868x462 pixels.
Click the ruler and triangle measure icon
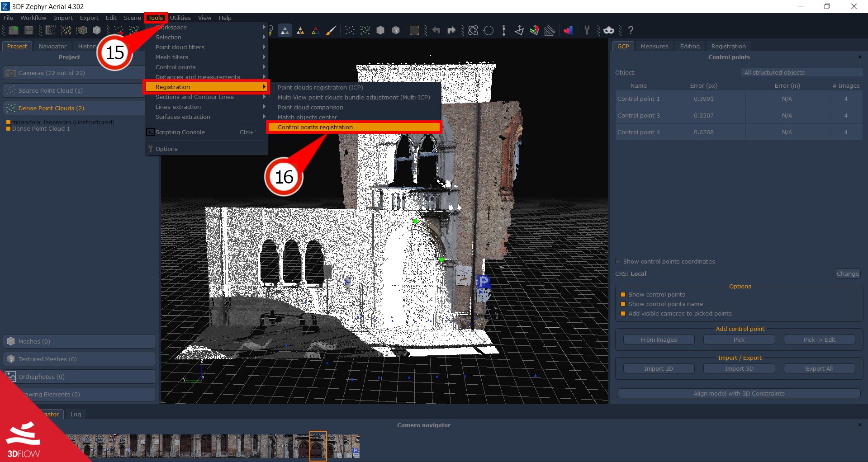[x=550, y=30]
